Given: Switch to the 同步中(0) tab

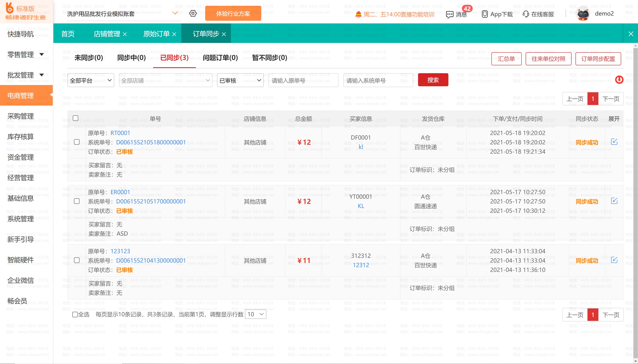Looking at the screenshot, I should click(131, 58).
